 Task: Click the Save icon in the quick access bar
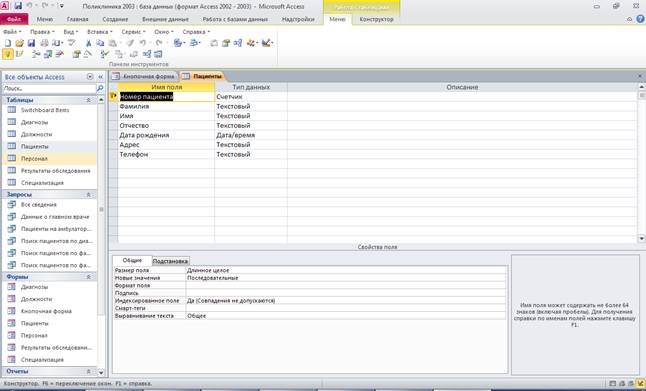[x=18, y=6]
